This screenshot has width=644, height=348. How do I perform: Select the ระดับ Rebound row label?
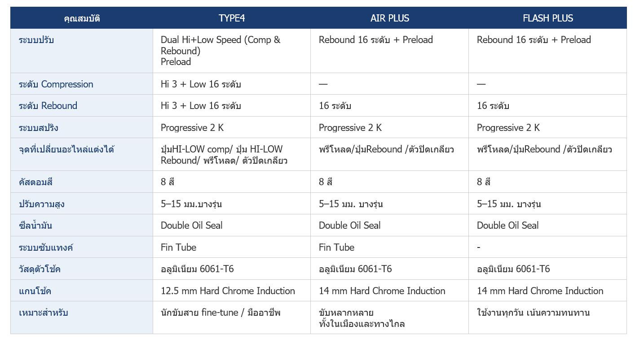click(48, 106)
